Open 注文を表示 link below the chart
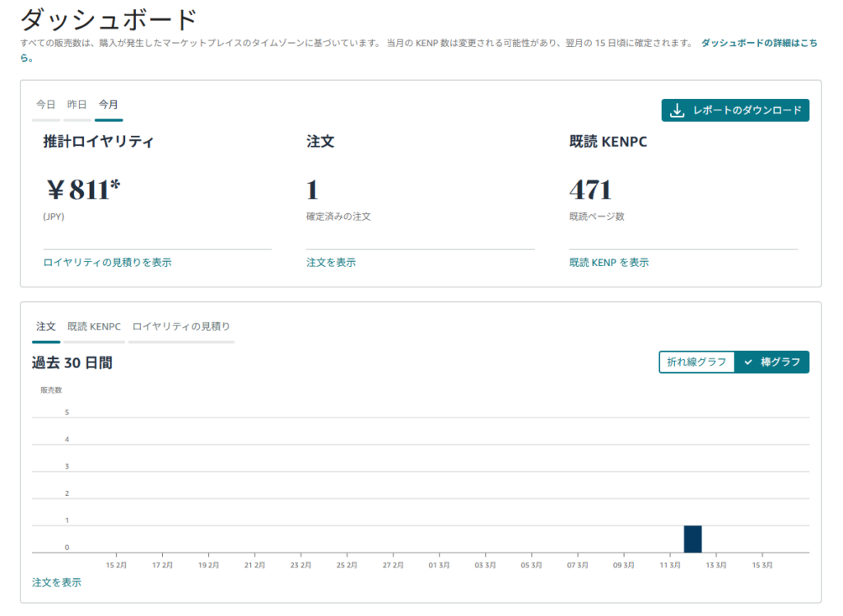The height and width of the screenshot is (616, 843). [57, 582]
